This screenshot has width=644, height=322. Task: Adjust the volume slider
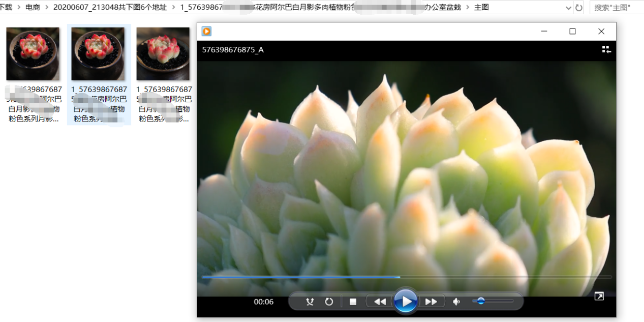[x=482, y=301]
